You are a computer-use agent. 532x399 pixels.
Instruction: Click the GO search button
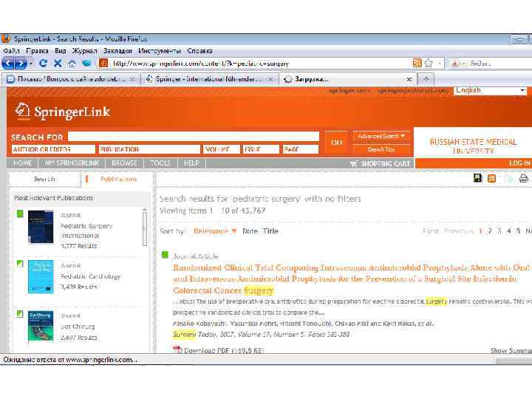(x=336, y=143)
